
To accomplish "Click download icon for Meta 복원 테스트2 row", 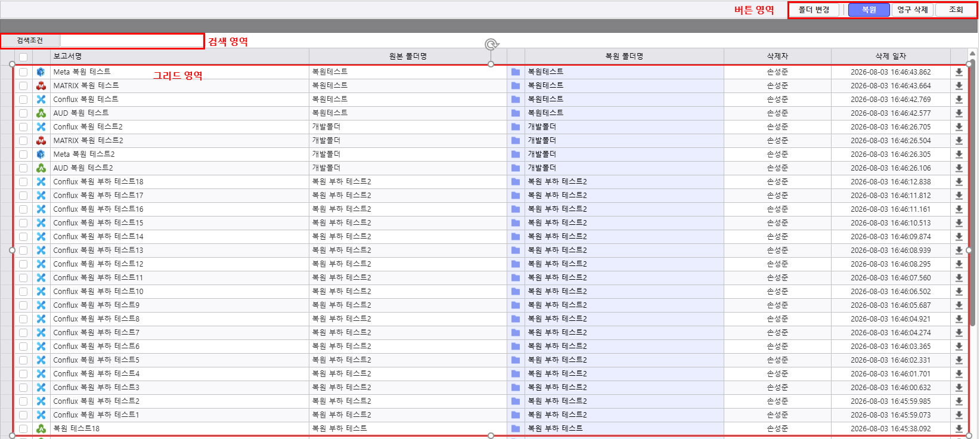I will pos(959,154).
